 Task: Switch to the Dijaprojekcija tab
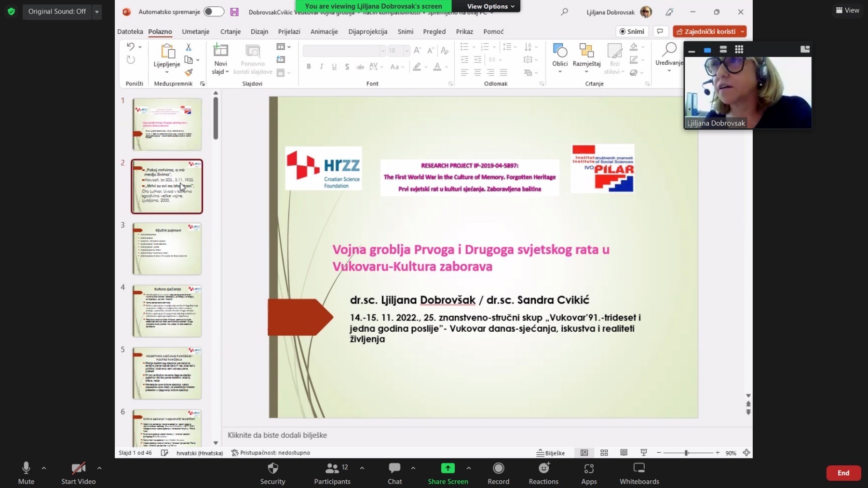click(x=367, y=31)
